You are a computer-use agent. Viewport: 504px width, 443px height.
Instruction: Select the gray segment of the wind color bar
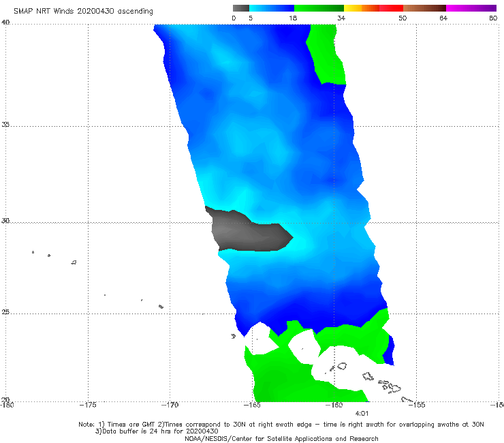tap(240, 8)
